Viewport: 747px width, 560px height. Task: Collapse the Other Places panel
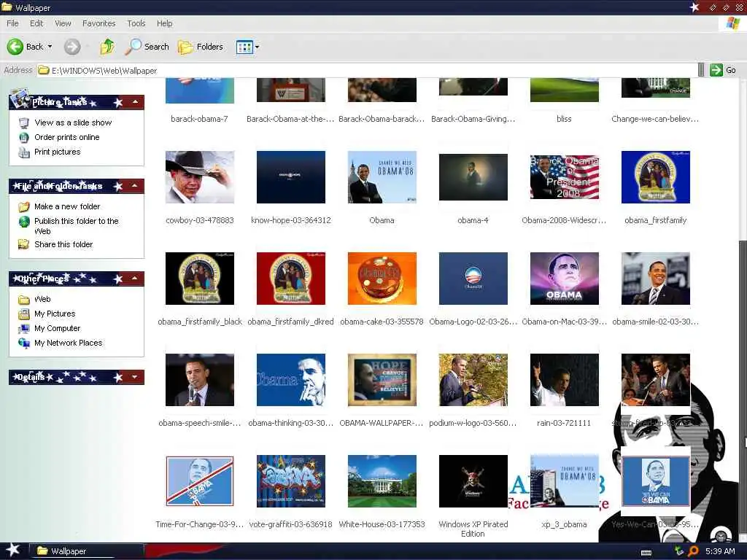coord(135,279)
